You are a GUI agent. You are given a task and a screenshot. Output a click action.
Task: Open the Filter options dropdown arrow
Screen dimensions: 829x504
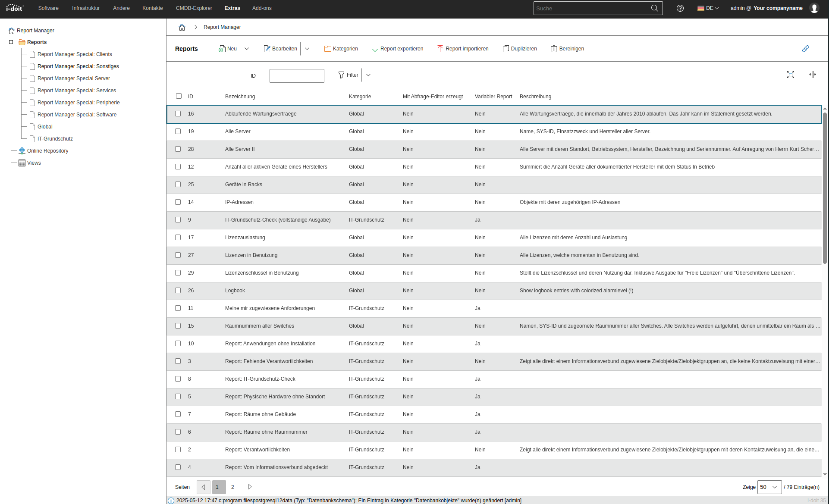(x=368, y=75)
